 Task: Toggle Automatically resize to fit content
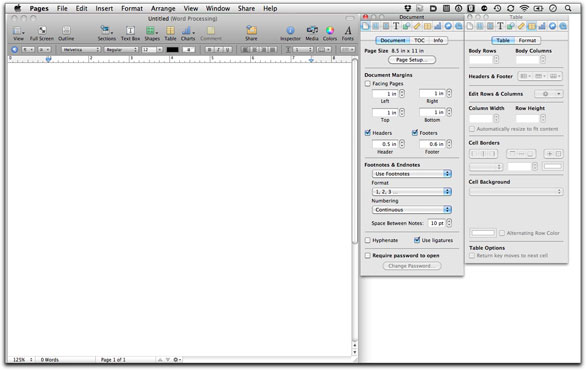(x=472, y=129)
